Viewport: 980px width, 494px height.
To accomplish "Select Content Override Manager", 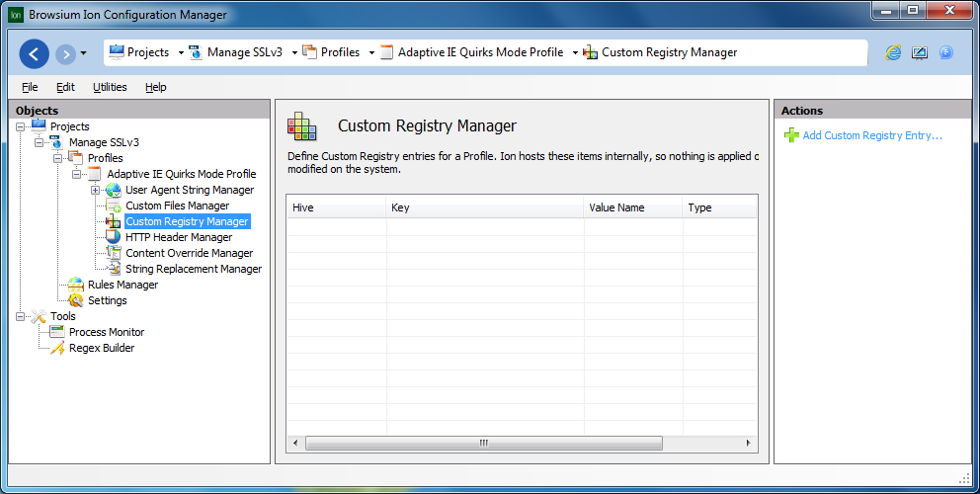I will point(190,253).
